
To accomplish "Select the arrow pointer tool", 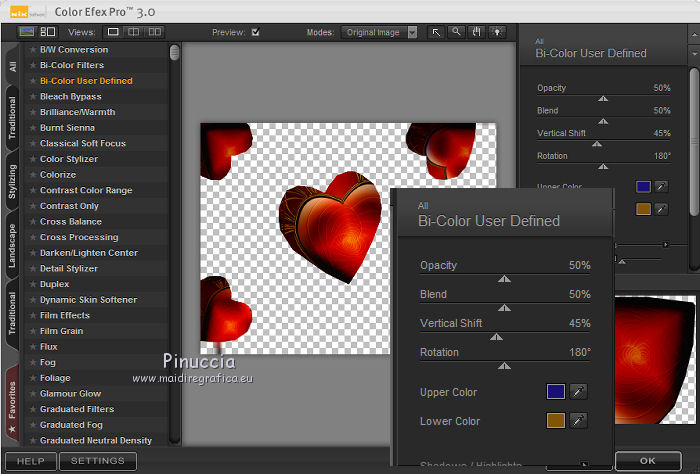I will coord(436,32).
